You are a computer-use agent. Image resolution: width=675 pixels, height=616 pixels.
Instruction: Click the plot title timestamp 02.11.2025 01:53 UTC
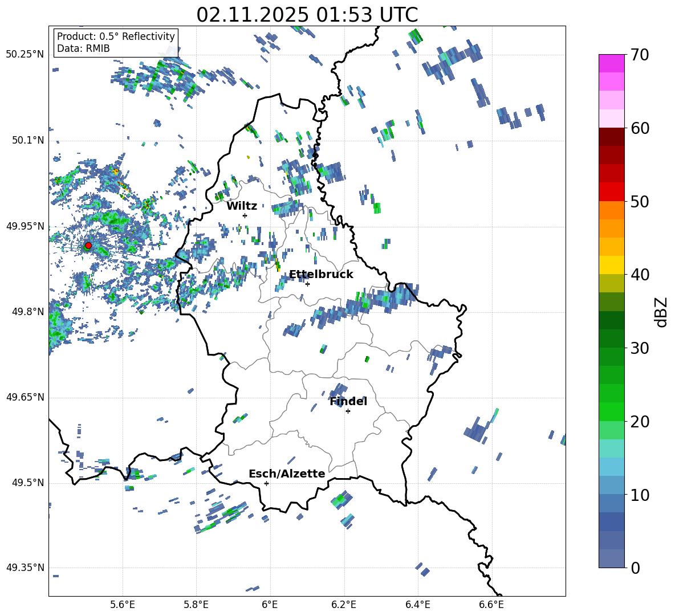tap(307, 15)
